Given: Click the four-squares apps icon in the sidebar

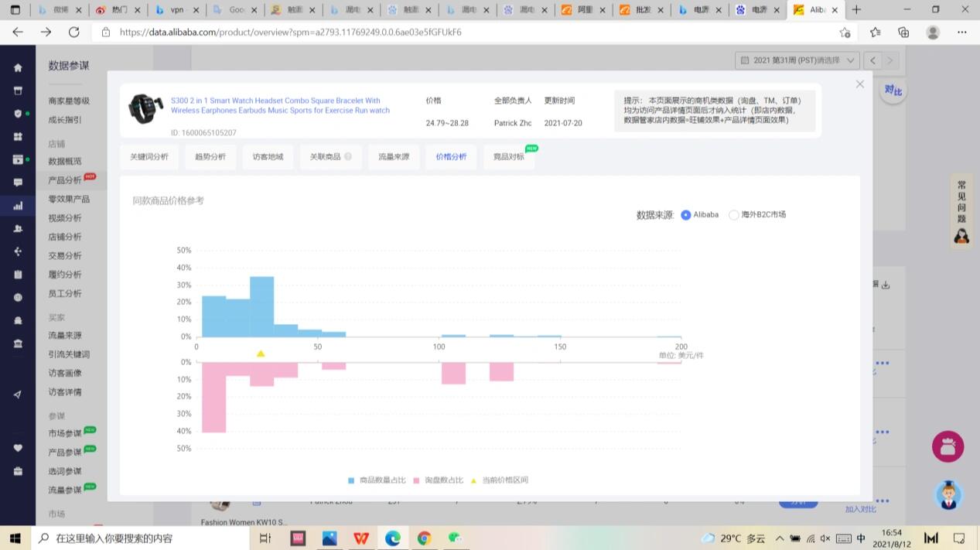Looking at the screenshot, I should coord(18,136).
